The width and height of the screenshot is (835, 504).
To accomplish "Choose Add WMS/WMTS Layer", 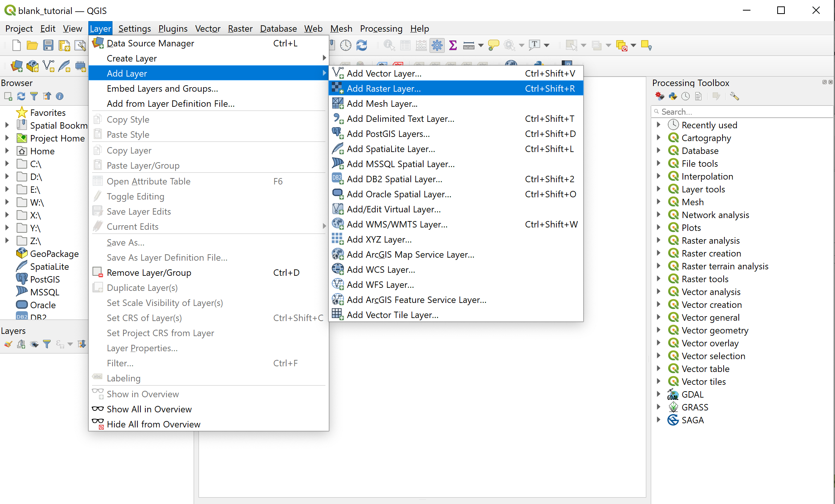I will [x=456, y=224].
